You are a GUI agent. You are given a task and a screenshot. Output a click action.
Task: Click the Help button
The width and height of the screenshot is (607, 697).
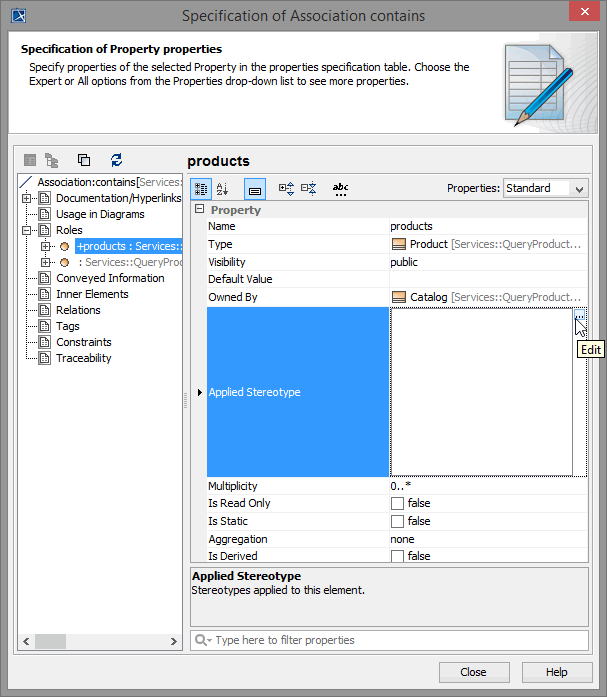[556, 672]
